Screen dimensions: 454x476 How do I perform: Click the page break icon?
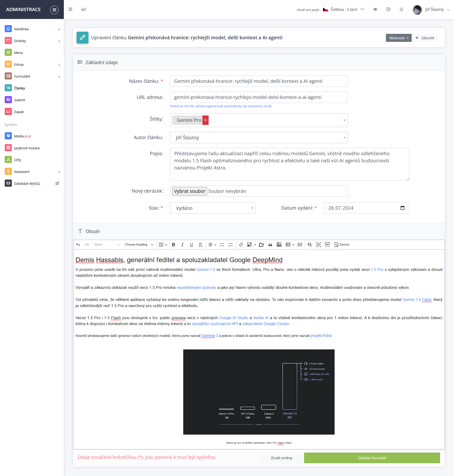[x=300, y=245]
